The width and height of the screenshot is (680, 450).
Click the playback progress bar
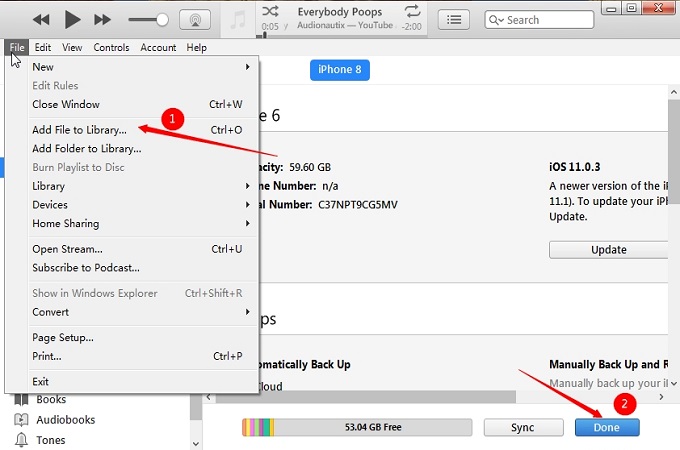tap(343, 36)
